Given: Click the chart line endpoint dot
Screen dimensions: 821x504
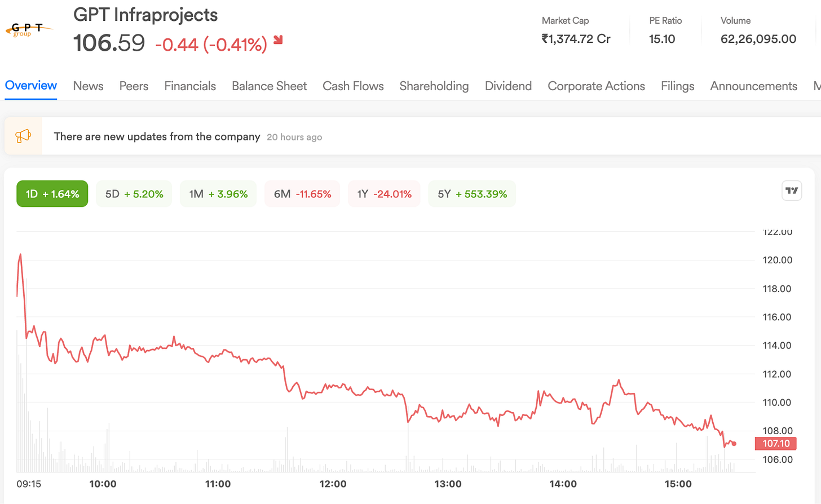Looking at the screenshot, I should pos(734,444).
